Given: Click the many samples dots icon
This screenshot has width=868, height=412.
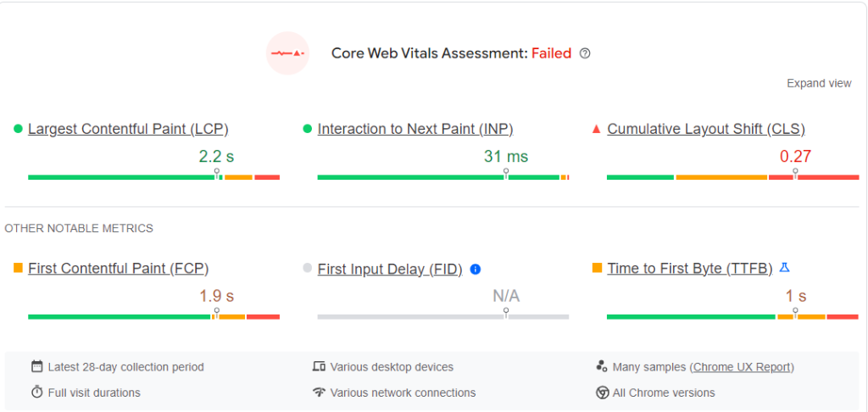Looking at the screenshot, I should (x=602, y=366).
